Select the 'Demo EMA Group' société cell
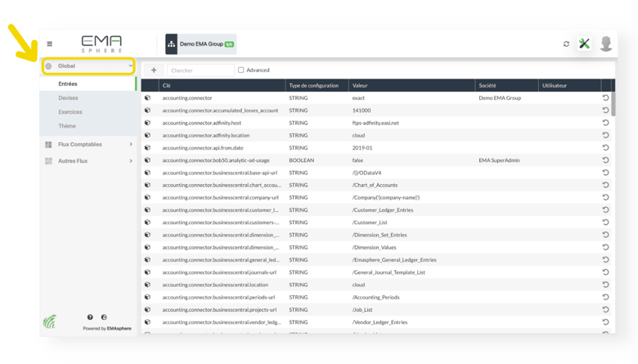 (x=500, y=98)
